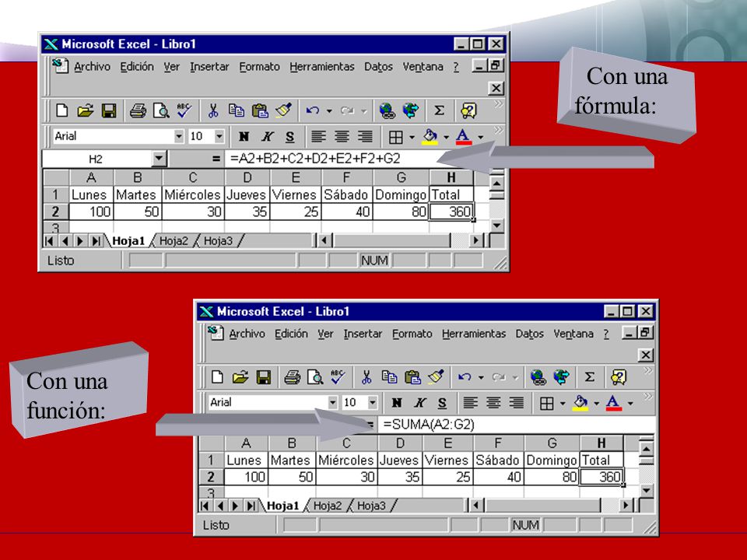The image size is (747, 560).
Task: Click formula bar showing =SUMA(A2:G2)
Action: click(517, 425)
